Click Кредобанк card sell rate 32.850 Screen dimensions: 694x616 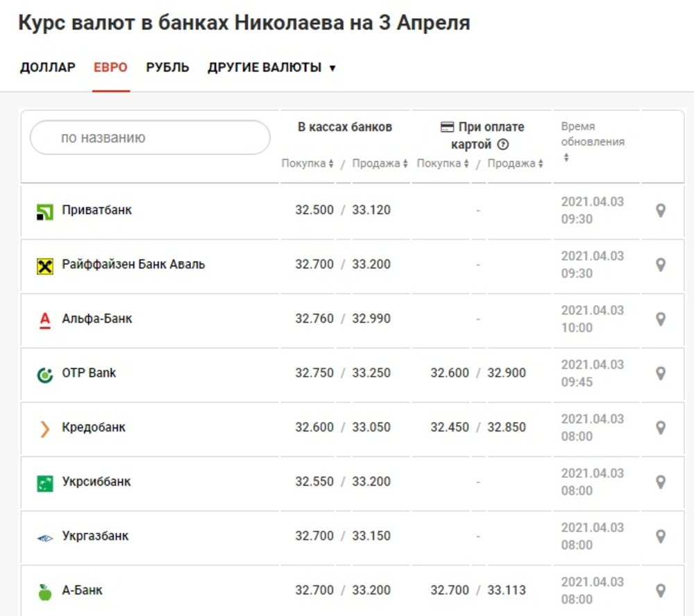click(x=507, y=427)
